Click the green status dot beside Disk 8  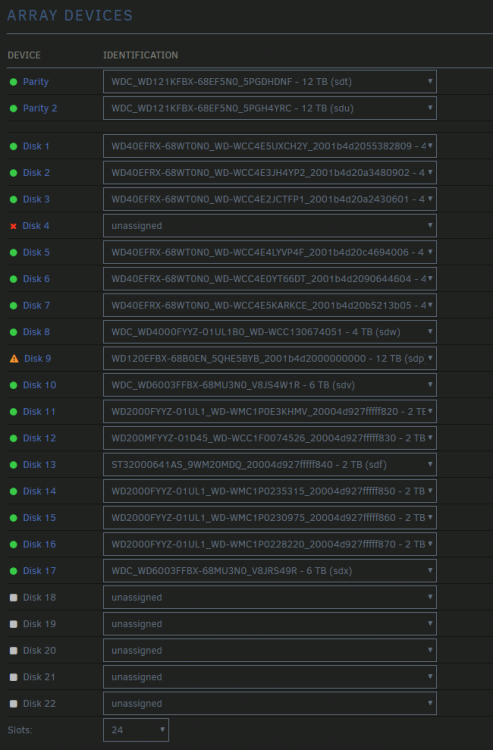click(x=13, y=332)
